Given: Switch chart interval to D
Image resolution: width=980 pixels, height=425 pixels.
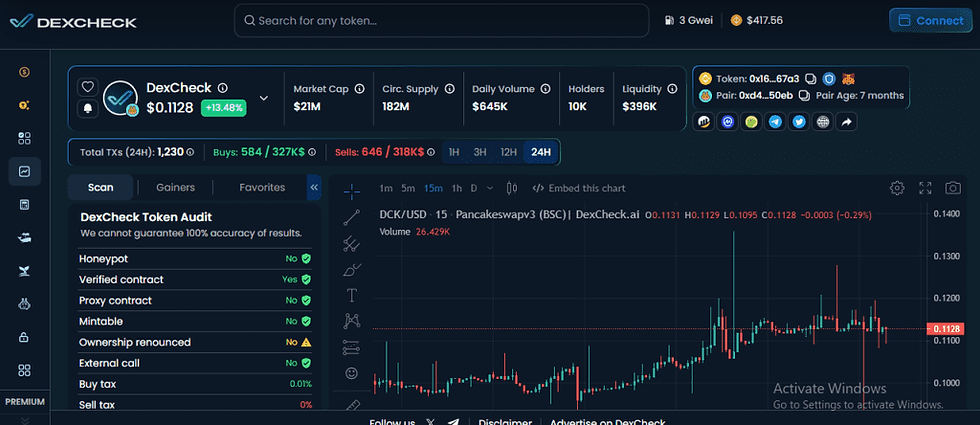Looking at the screenshot, I should [474, 188].
